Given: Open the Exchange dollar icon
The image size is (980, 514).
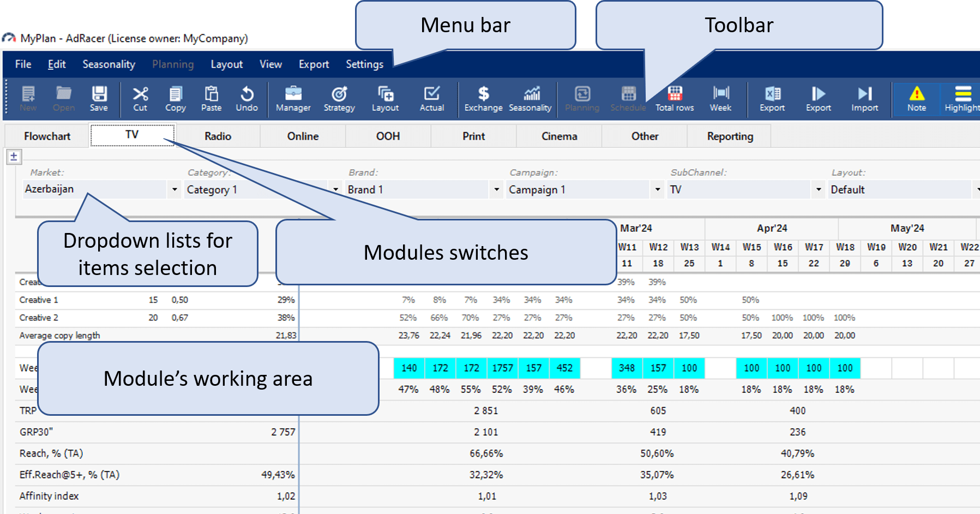Looking at the screenshot, I should pos(483,99).
